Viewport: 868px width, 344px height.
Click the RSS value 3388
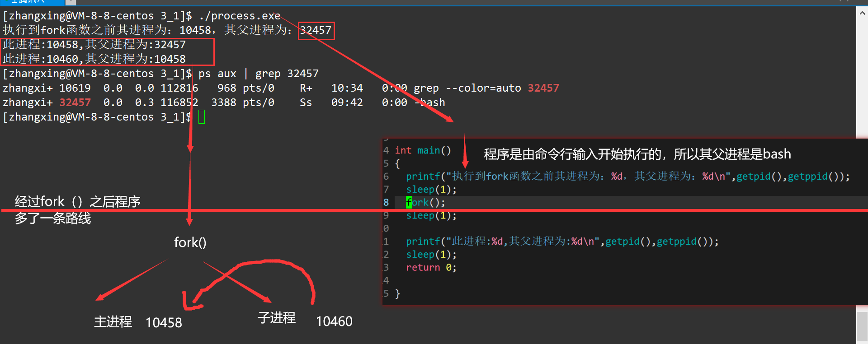click(x=224, y=102)
